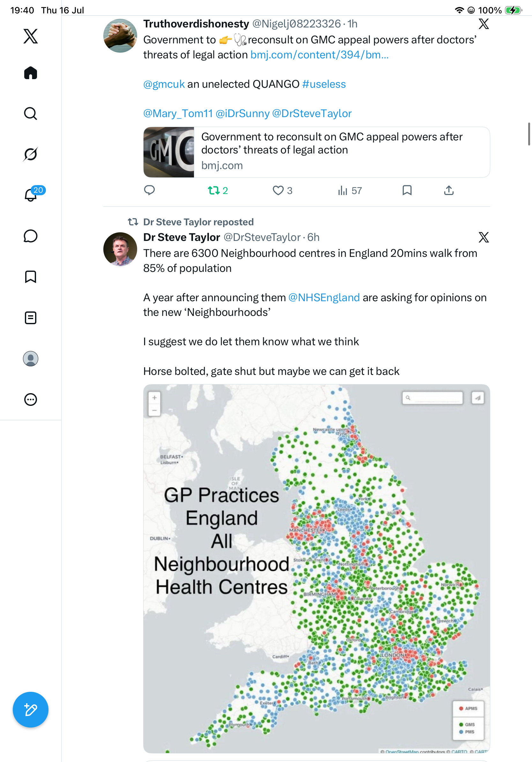Open the Messages chat bubble icon
Image resolution: width=532 pixels, height=762 pixels.
tap(31, 236)
